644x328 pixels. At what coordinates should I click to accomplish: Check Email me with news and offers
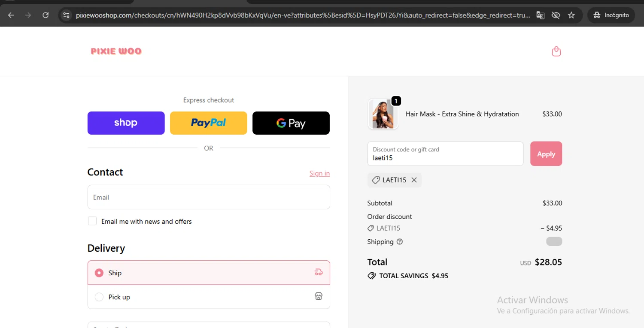(x=92, y=221)
